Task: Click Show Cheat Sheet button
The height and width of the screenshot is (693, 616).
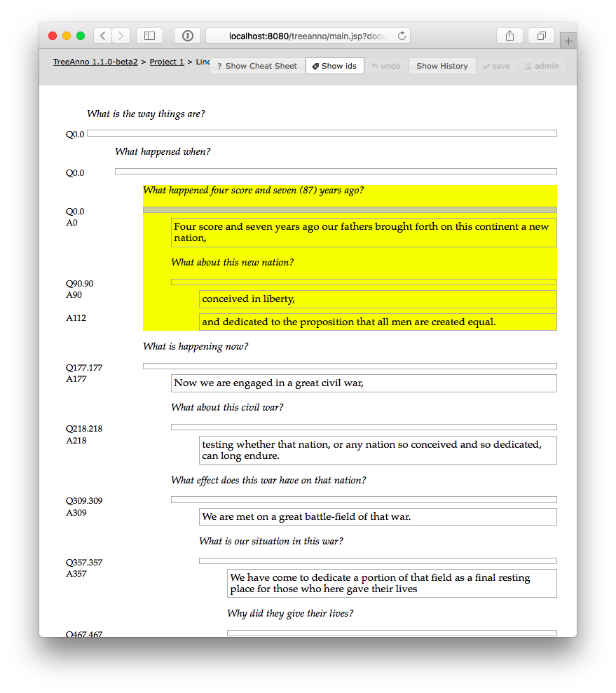Action: pyautogui.click(x=257, y=66)
